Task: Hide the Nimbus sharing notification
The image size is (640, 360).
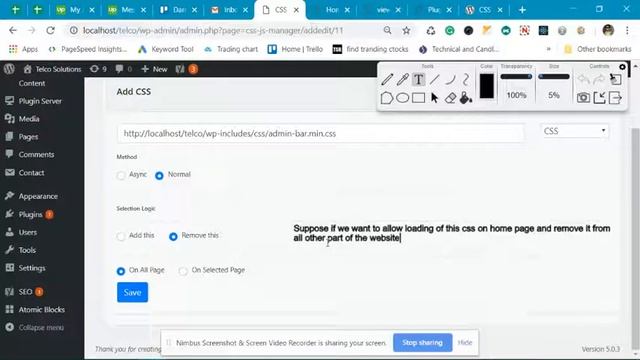Action: (x=465, y=342)
